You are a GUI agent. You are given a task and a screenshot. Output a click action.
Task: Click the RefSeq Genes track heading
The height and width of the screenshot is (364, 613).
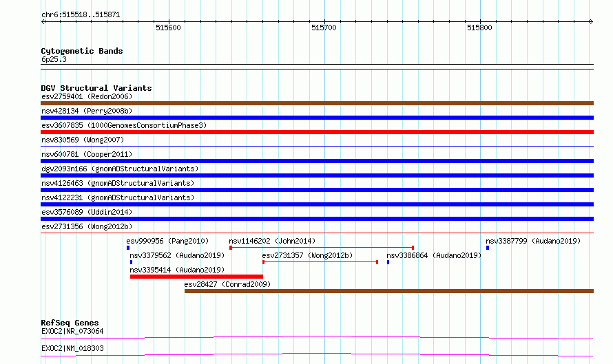coord(70,323)
